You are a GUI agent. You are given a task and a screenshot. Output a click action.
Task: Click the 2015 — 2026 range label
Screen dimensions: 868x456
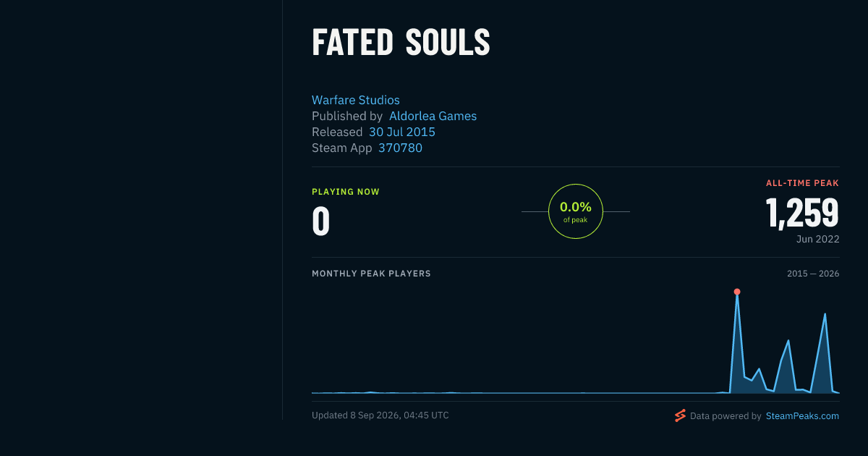813,274
